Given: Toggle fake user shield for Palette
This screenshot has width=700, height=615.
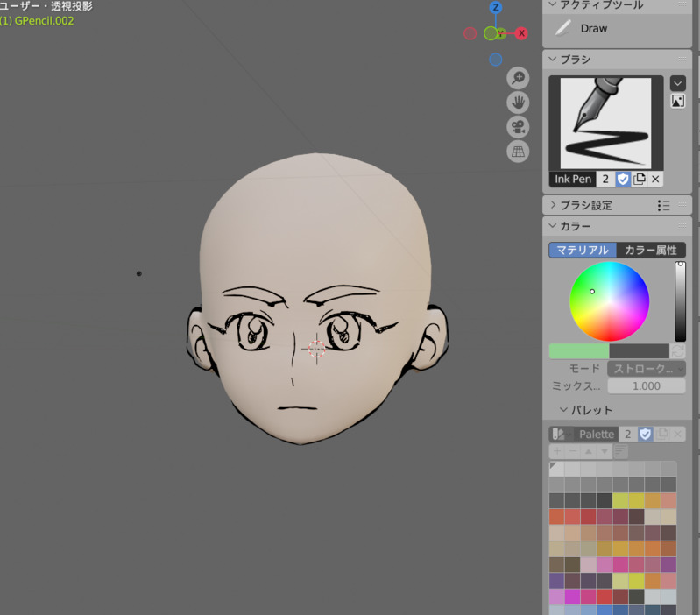Looking at the screenshot, I should coord(645,435).
